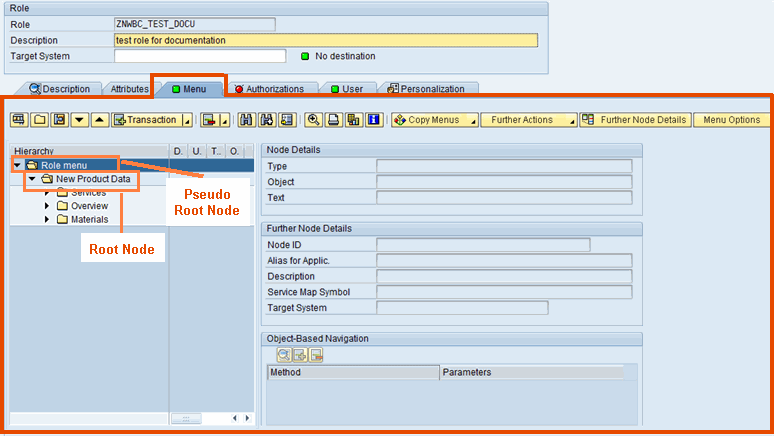Click the magnifier details icon in toolbar
The width and height of the screenshot is (774, 436).
[314, 120]
